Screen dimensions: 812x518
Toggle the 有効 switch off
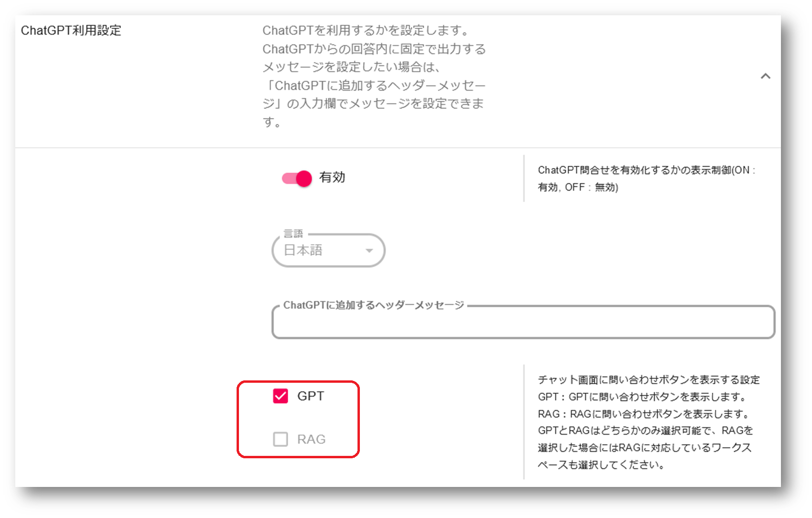(297, 178)
